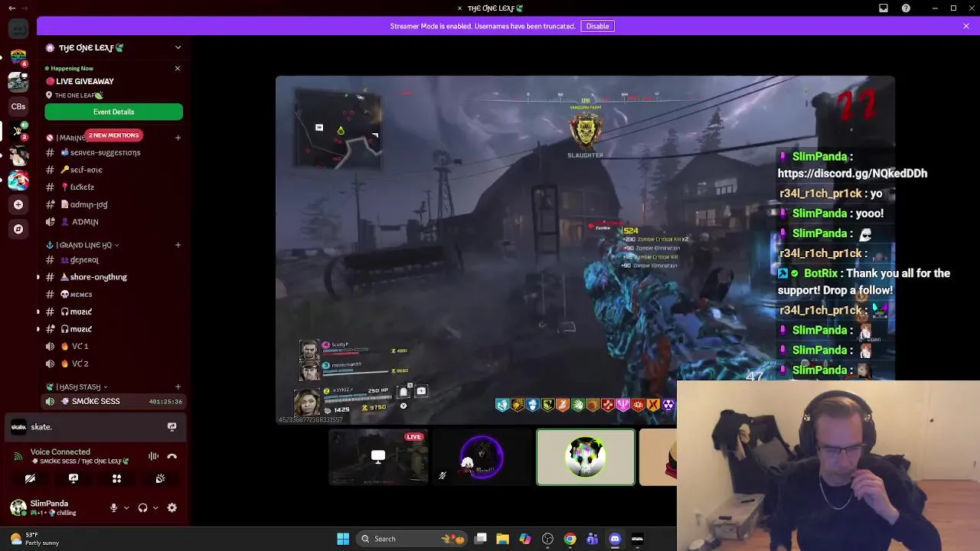Stream skate. game with screen icon
Viewport: 980px width, 551px height.
click(171, 426)
